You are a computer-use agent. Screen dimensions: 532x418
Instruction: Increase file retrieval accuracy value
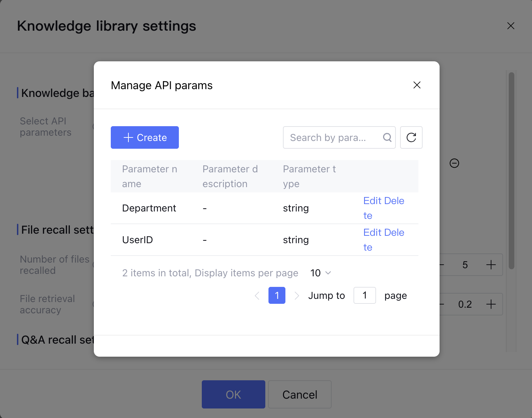(491, 304)
